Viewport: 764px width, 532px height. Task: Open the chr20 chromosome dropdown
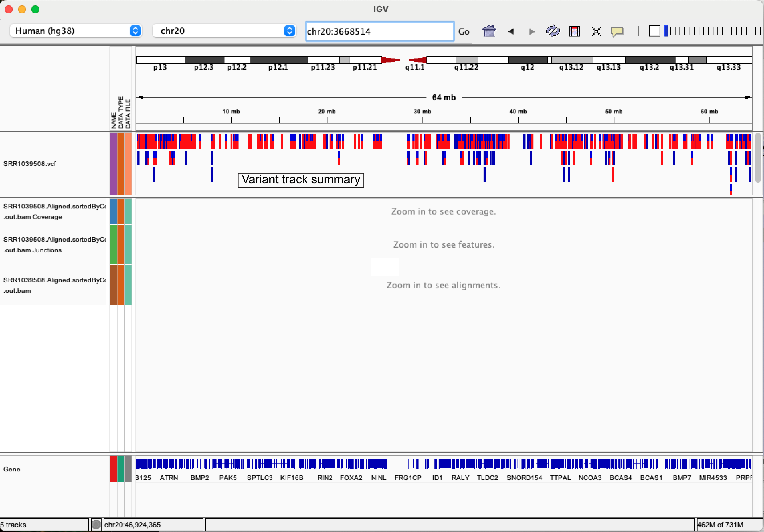coord(224,31)
